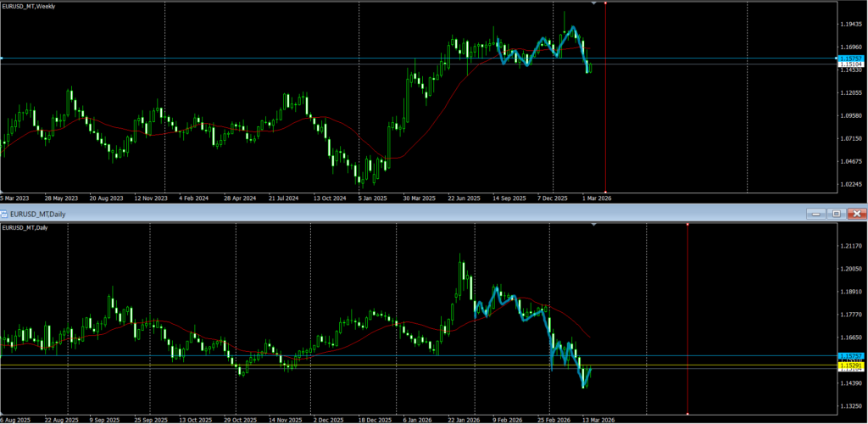The height and width of the screenshot is (424, 868).
Task: Click the 5 Jan 2025 date on Weekly time axis
Action: coord(371,197)
